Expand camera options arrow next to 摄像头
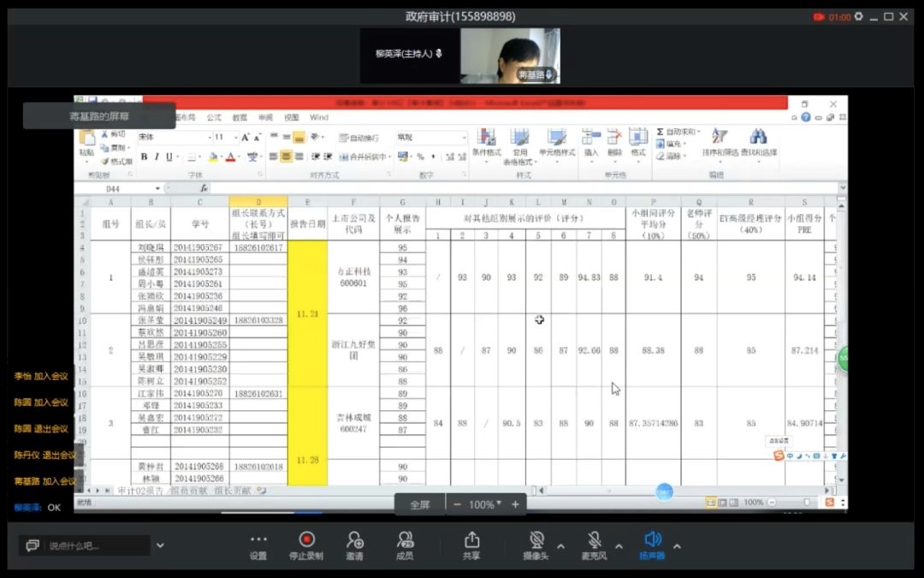The height and width of the screenshot is (578, 924). (560, 546)
